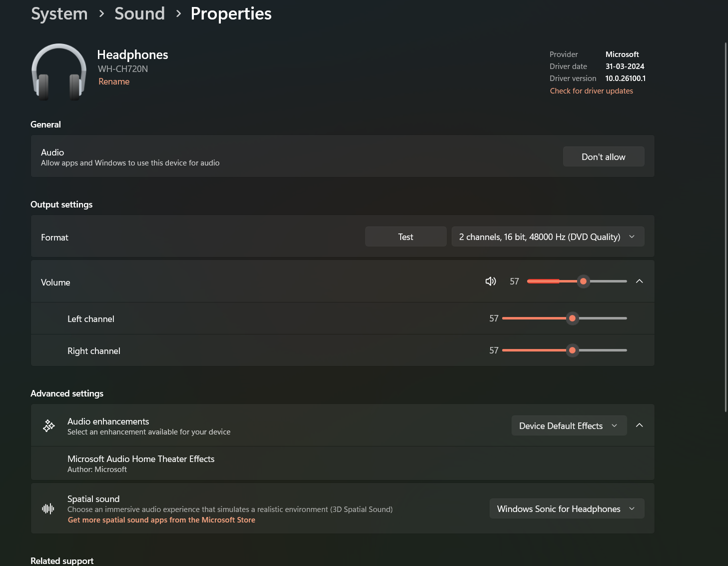Image resolution: width=728 pixels, height=566 pixels.
Task: Click the page vertical scrollbar
Action: click(x=726, y=227)
